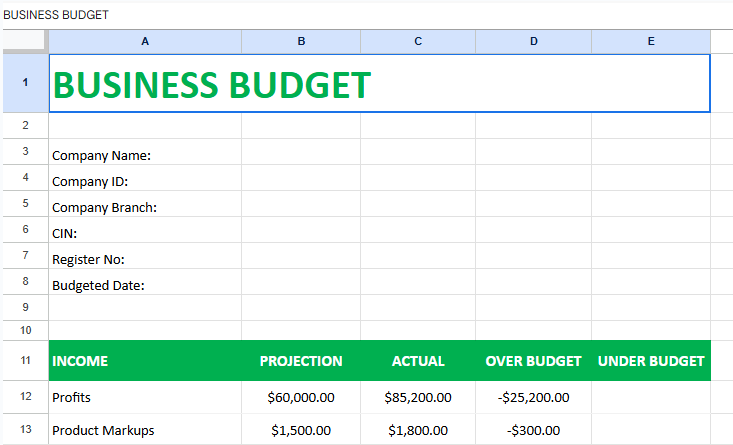
Task: Click the Profits actual value $85,200.00
Action: pyautogui.click(x=418, y=397)
